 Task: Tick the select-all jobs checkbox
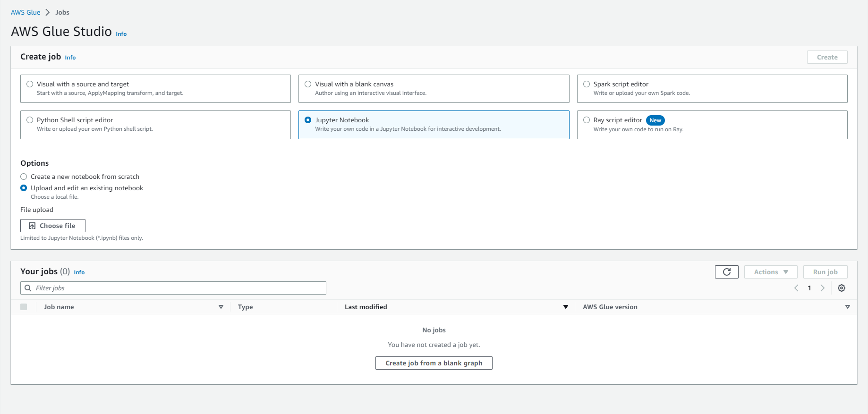click(x=24, y=307)
